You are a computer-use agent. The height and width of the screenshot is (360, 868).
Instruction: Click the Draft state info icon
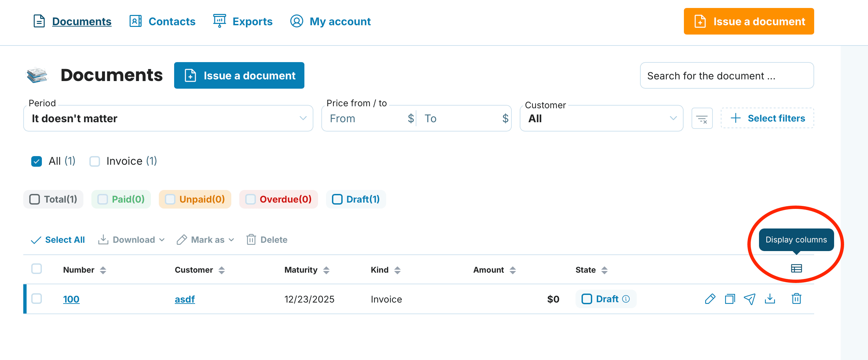(626, 299)
